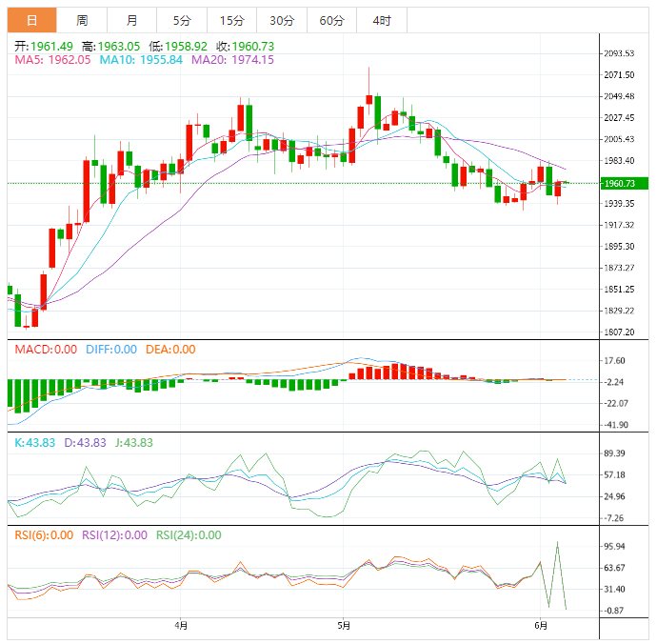Select the 15分 interval tab
The height and width of the screenshot is (644, 657).
pos(231,20)
